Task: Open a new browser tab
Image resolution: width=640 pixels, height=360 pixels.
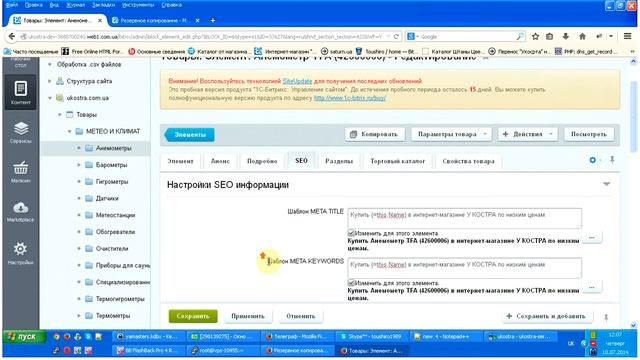Action: coord(213,20)
